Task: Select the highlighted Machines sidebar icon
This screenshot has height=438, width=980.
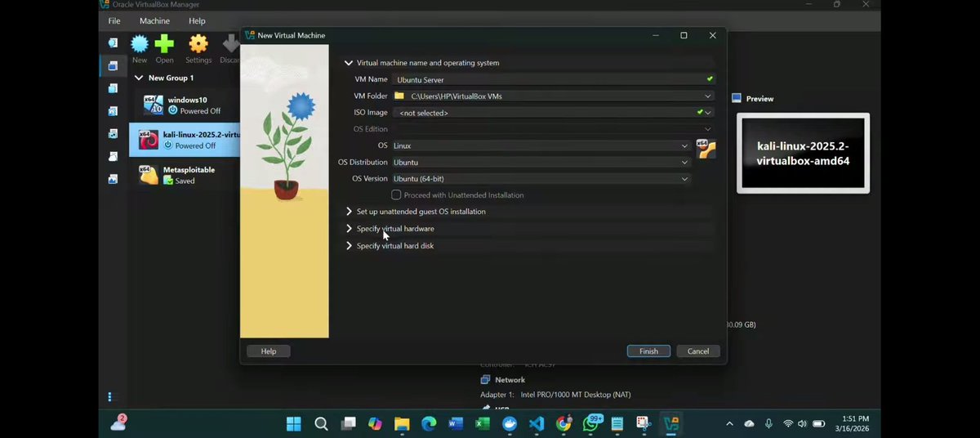Action: click(x=114, y=65)
